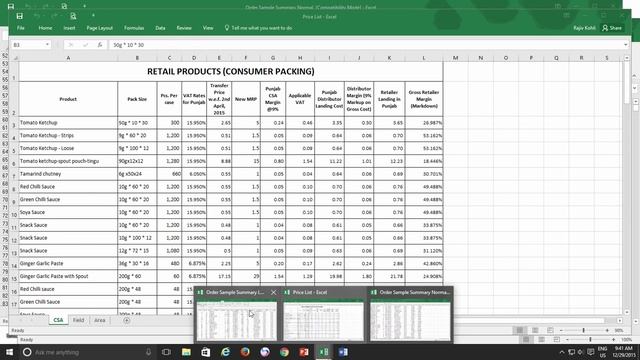This screenshot has height=360, width=640.
Task: Open Microsoft Edge from the taskbar
Action: [x=225, y=352]
